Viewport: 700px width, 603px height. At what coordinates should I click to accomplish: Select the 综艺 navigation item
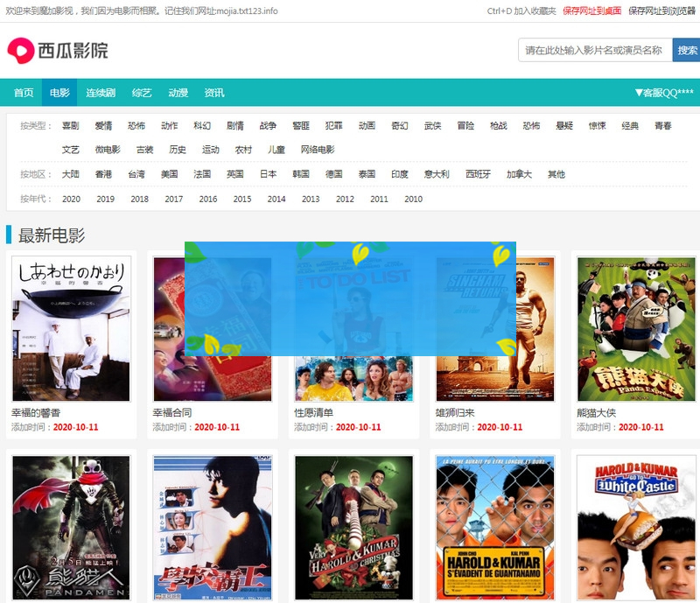(x=142, y=93)
